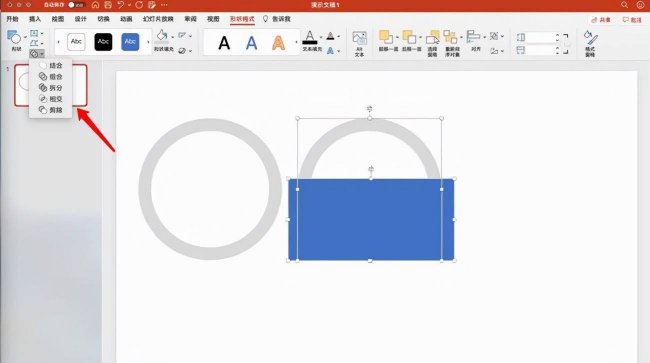Click the Edit Shape icon
The image size is (650, 363).
[x=34, y=43]
